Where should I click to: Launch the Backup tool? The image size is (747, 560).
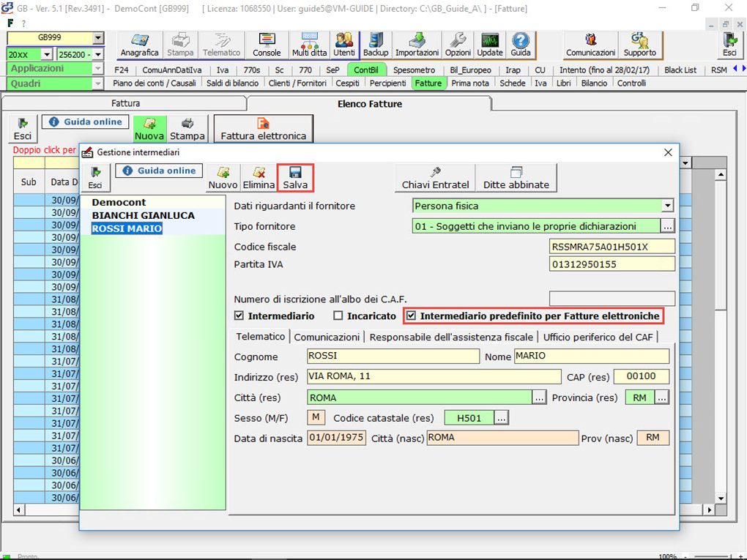376,45
